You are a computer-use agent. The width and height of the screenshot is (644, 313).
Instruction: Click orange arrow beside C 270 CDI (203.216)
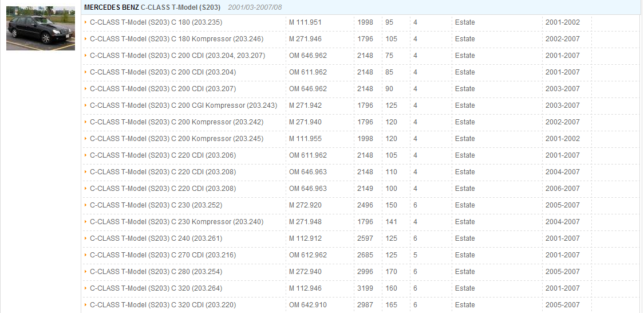(85, 255)
